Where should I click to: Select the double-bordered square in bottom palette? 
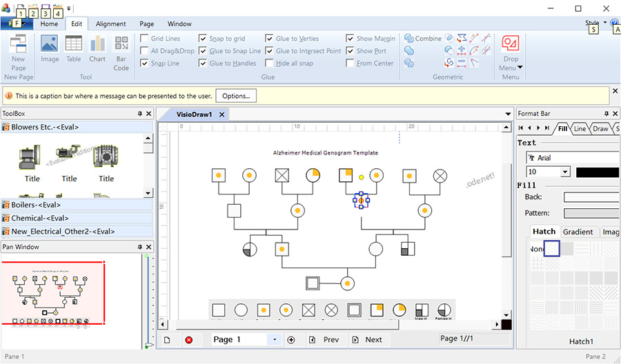[x=354, y=310]
